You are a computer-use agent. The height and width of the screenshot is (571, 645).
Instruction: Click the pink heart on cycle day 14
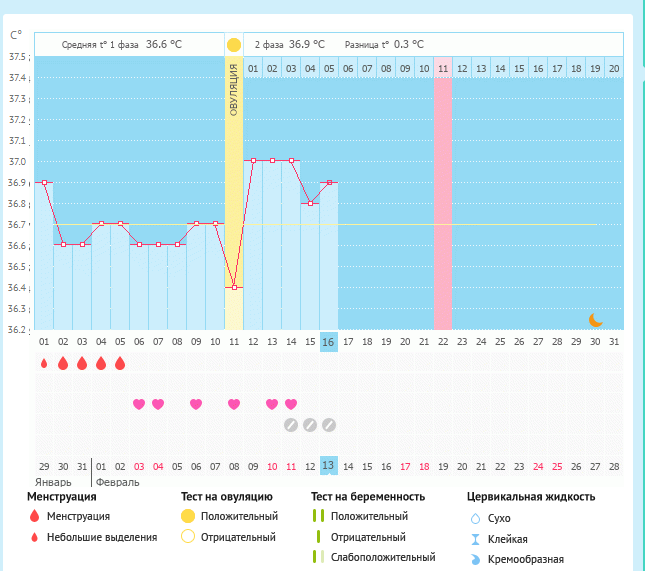(x=291, y=404)
